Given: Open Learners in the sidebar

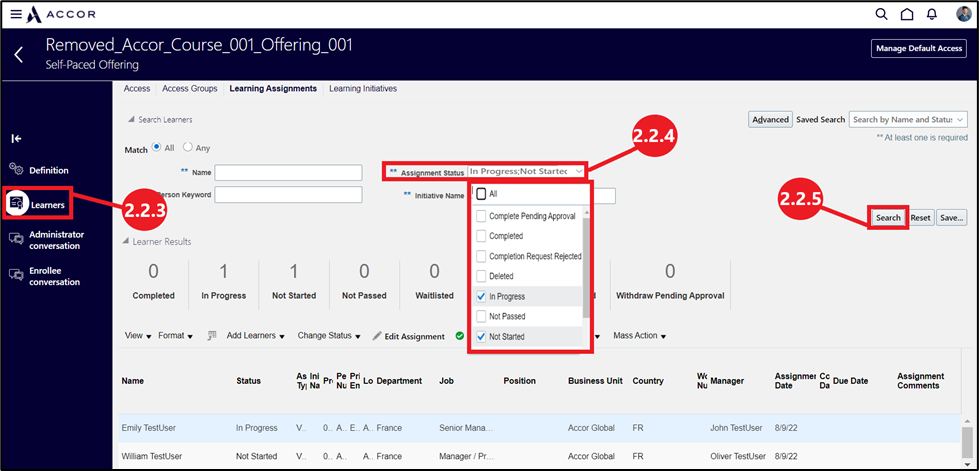Looking at the screenshot, I should (39, 203).
